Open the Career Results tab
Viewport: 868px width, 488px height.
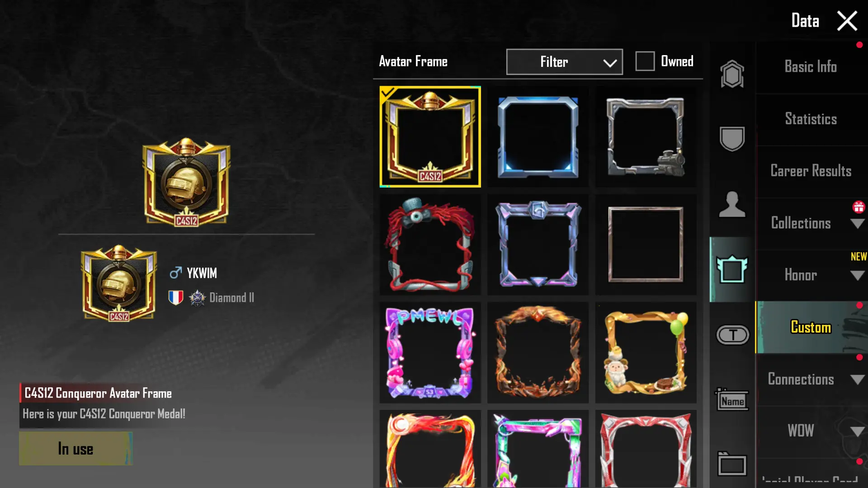pyautogui.click(x=811, y=171)
